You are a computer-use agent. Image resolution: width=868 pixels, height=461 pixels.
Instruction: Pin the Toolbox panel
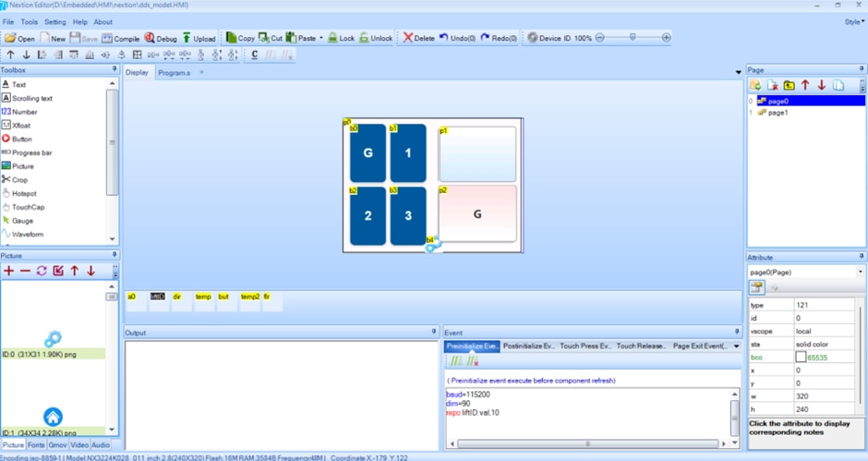tap(115, 69)
